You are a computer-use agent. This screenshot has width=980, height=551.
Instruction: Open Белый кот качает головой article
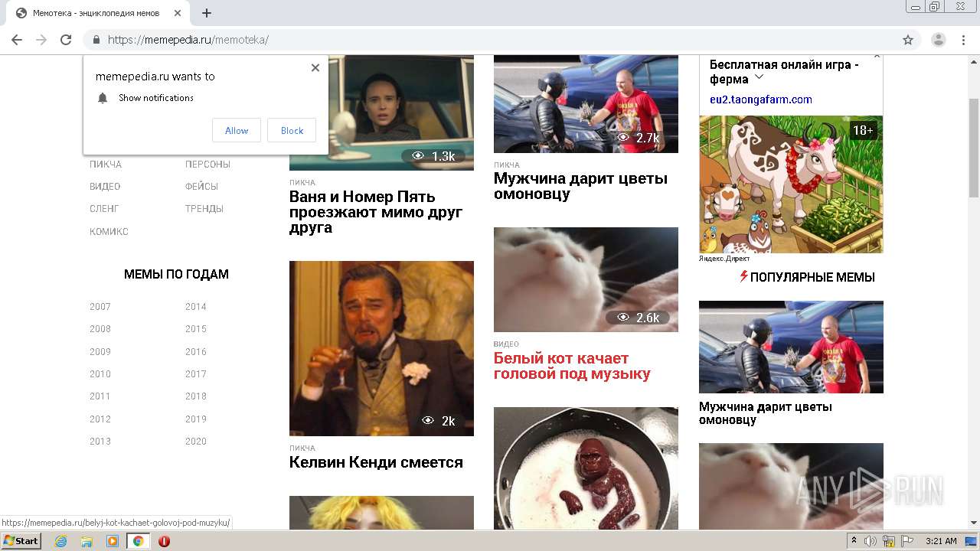pyautogui.click(x=572, y=366)
